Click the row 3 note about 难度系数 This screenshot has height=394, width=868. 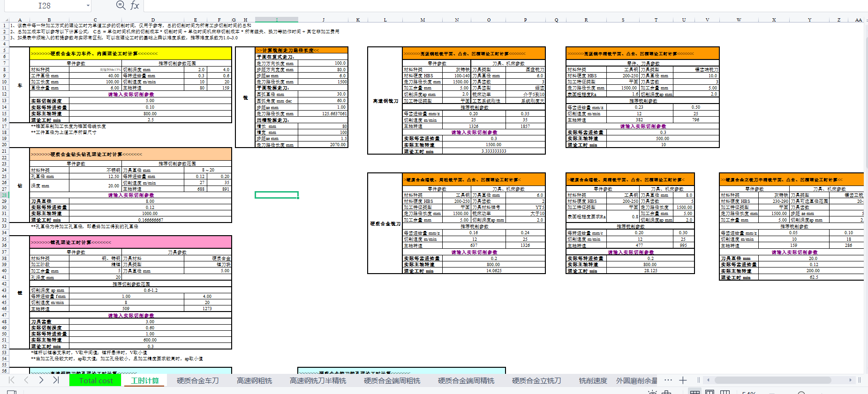[124, 37]
